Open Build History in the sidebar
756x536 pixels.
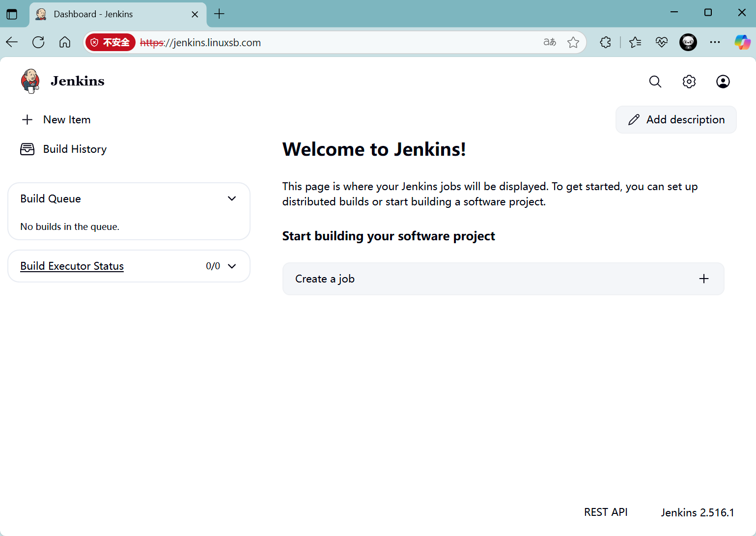tap(74, 149)
